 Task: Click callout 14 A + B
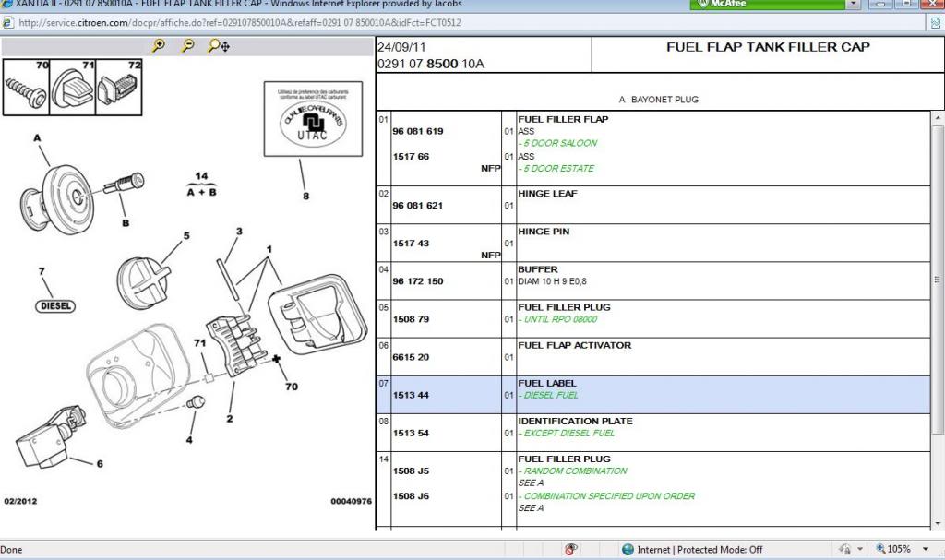pyautogui.click(x=201, y=184)
